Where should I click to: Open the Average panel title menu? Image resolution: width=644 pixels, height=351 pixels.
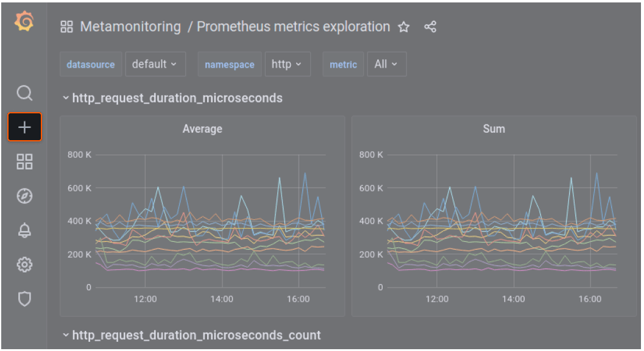[x=202, y=129]
